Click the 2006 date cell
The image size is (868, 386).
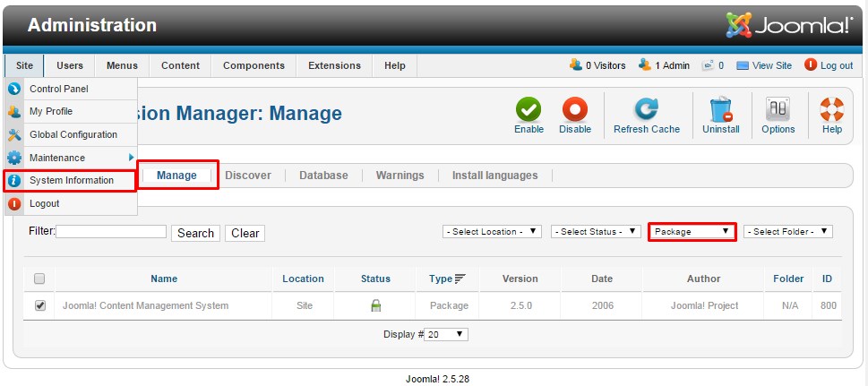(602, 305)
